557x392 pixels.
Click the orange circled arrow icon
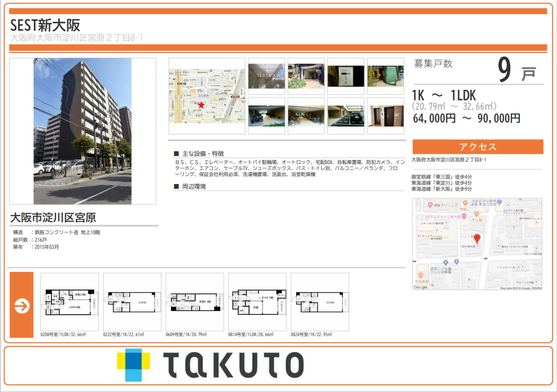22,305
